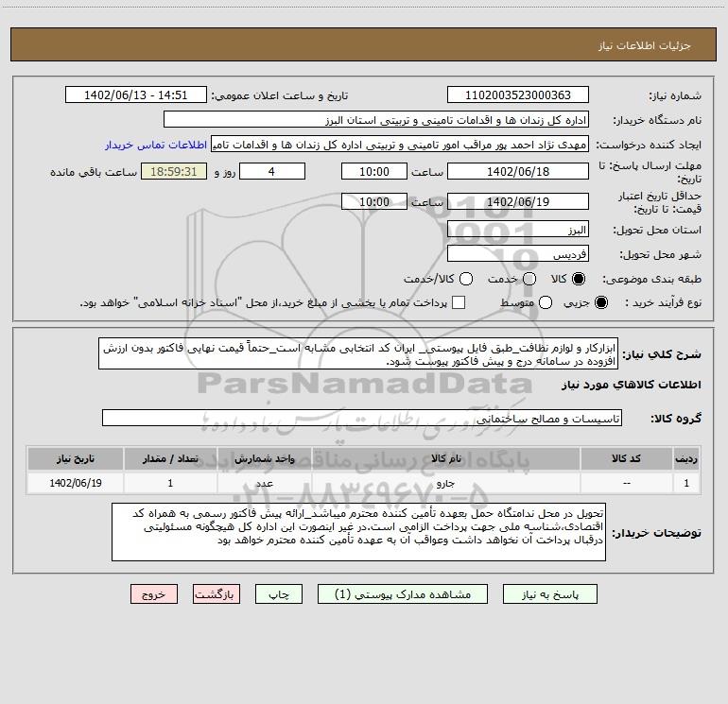This screenshot has height=704, width=728.
Task: Click the need date cell 1402/06/19 in table
Action: point(76,483)
